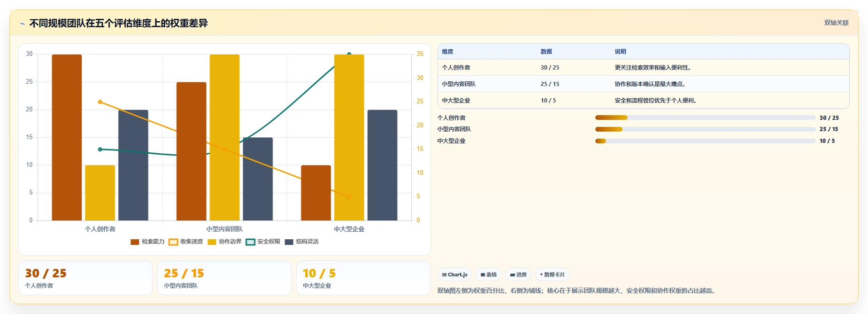The image size is (868, 314).
Task: Click progress value label 25 / 15
Action: (829, 129)
